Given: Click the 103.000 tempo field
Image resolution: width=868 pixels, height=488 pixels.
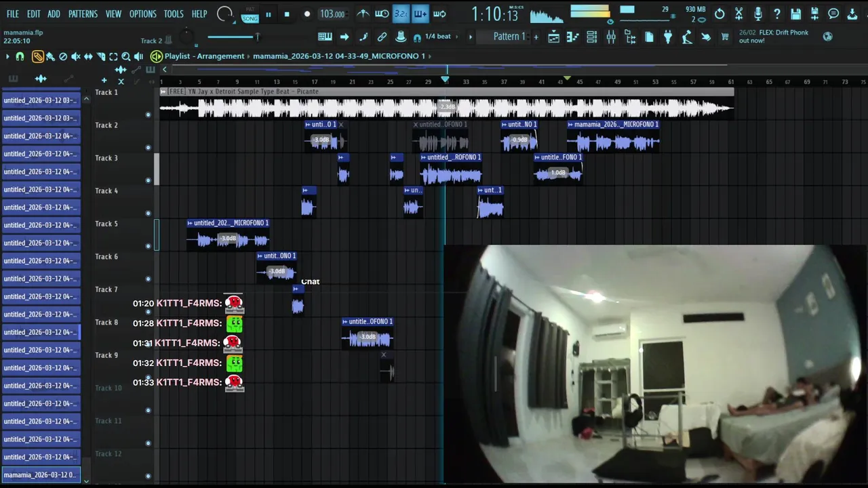Looking at the screenshot, I should [332, 14].
